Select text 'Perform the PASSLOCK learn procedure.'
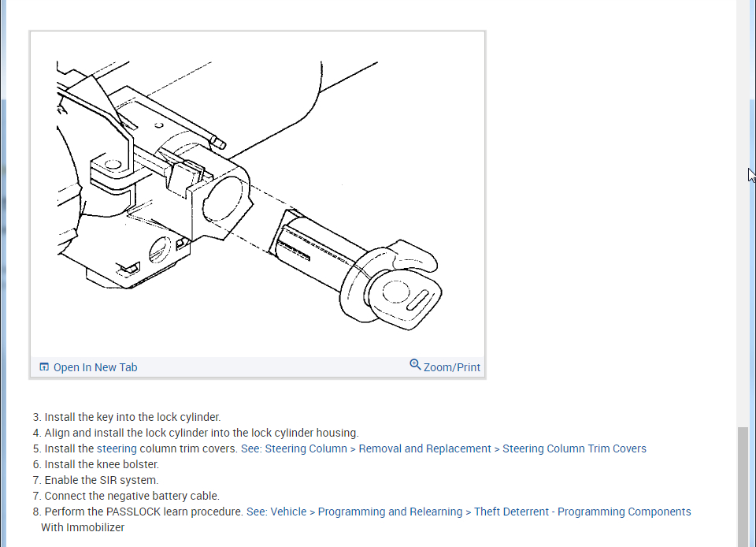 pos(143,512)
